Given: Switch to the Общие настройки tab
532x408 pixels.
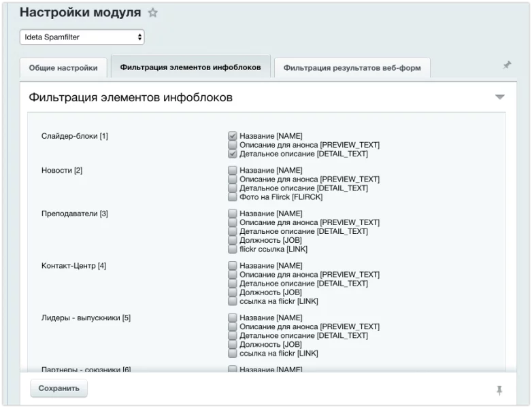Looking at the screenshot, I should [x=63, y=68].
